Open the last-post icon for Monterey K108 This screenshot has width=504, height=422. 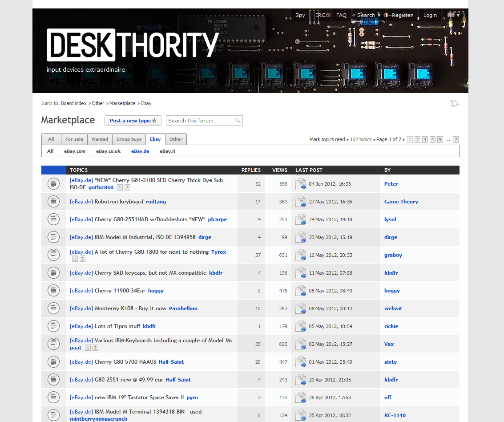tap(301, 308)
